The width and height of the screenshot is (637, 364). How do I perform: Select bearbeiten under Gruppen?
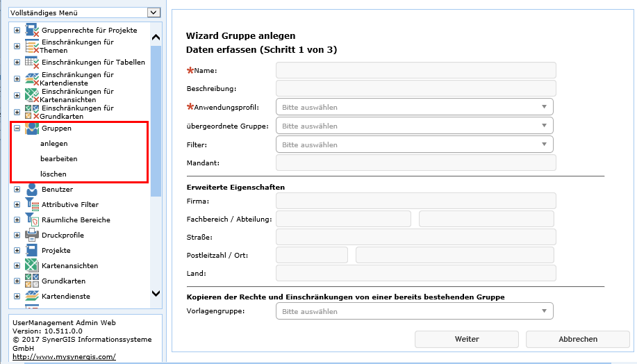pyautogui.click(x=59, y=159)
